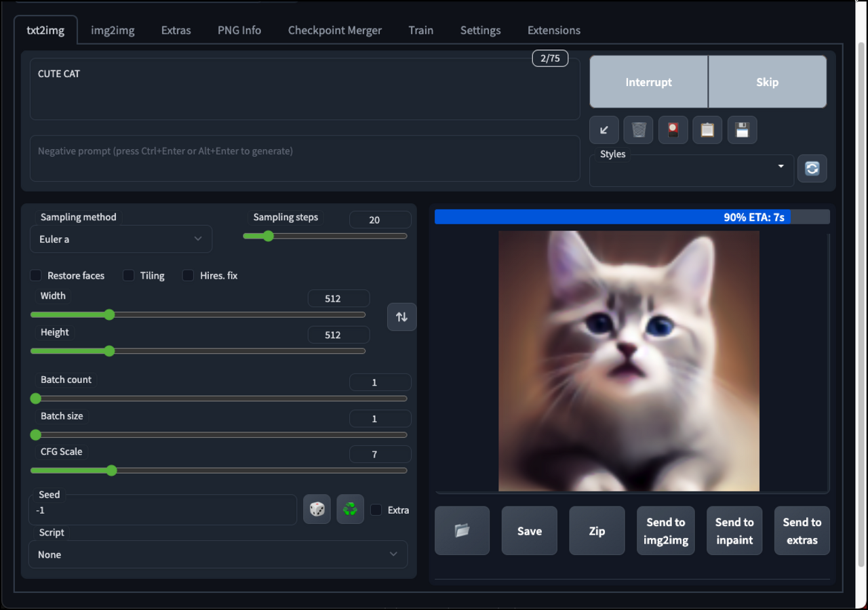Apply selected style via clipboard icon
The width and height of the screenshot is (868, 610).
[707, 129]
